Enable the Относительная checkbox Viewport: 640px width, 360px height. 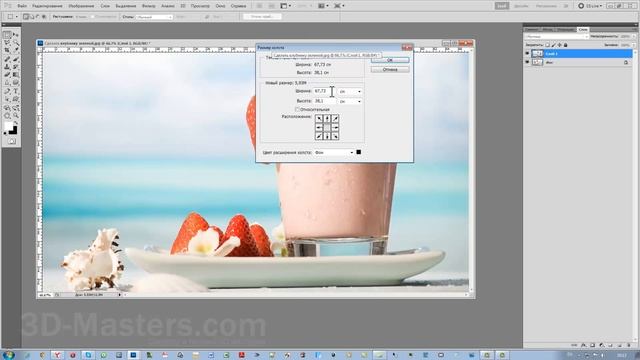click(297, 109)
